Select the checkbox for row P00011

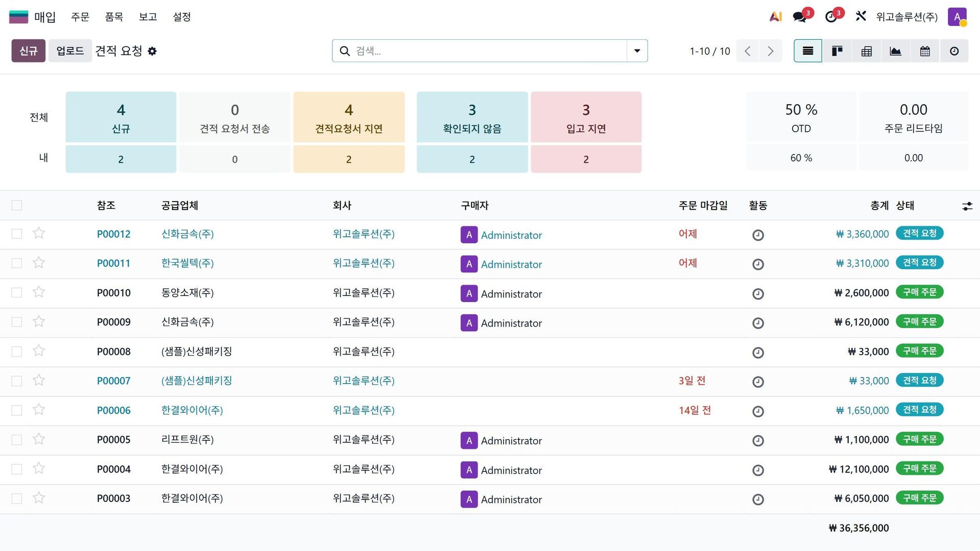coord(17,263)
